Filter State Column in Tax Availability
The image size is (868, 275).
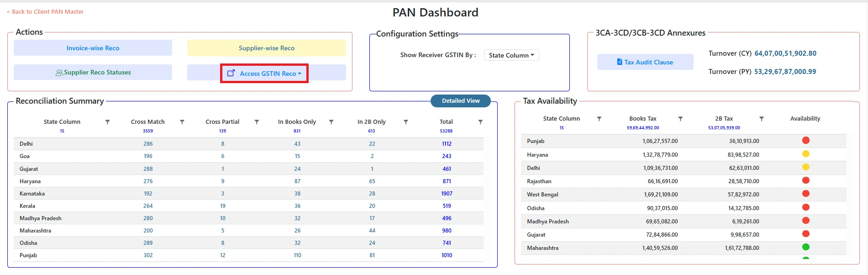point(599,119)
